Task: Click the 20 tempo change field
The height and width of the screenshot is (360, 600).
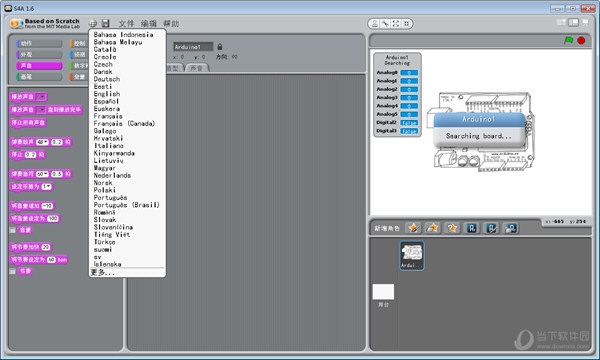Action: coord(46,247)
